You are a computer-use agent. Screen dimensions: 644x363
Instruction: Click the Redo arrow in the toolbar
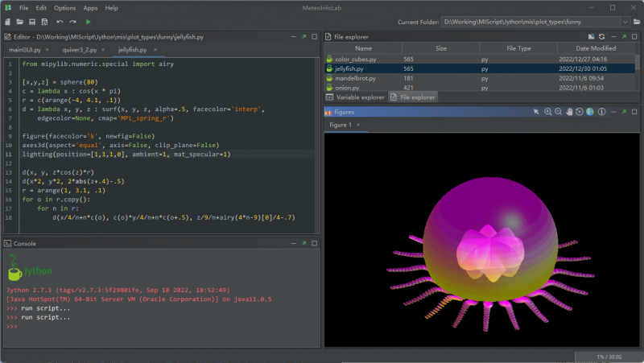[72, 22]
